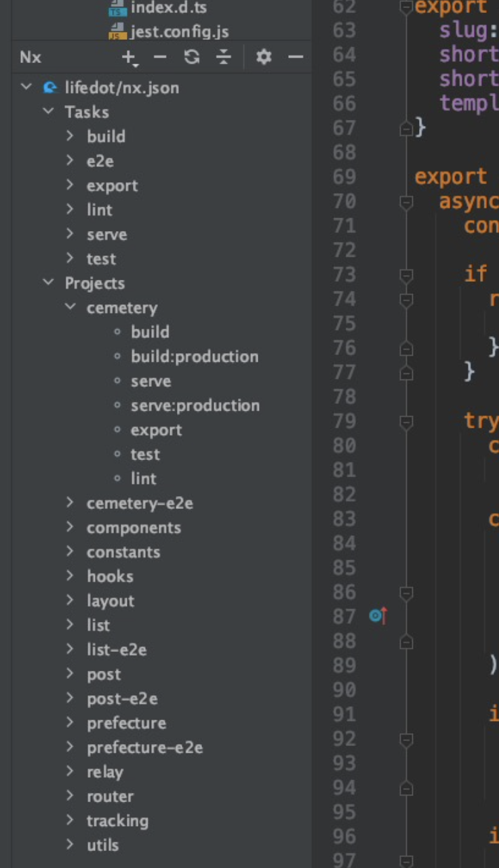Refresh the Nx workspace with reload icon

coord(192,58)
